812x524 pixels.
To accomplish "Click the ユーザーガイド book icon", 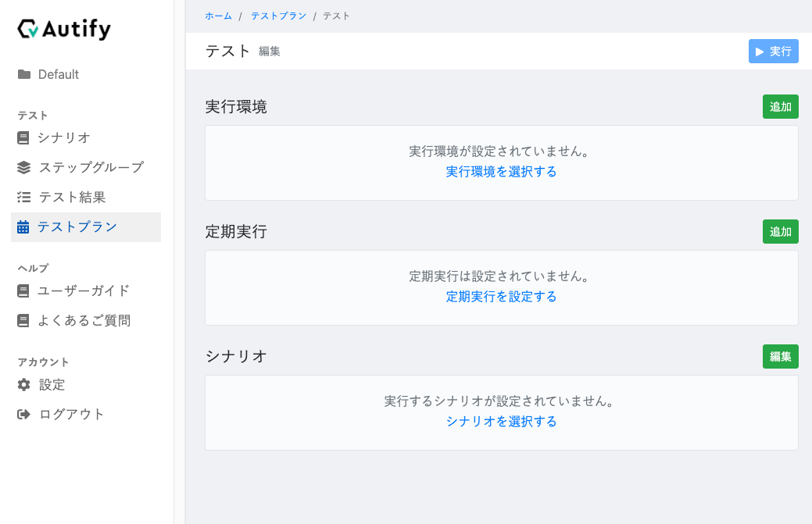I will coord(22,291).
